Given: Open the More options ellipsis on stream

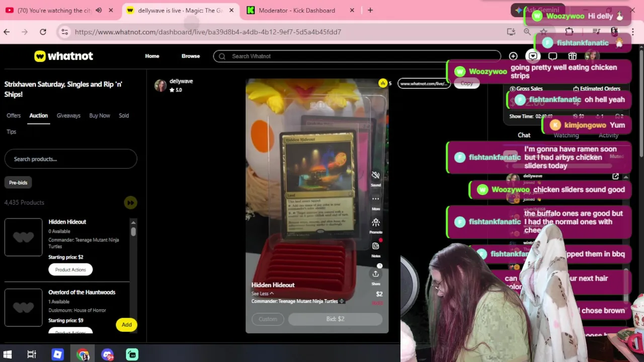Looking at the screenshot, I should pos(375,199).
